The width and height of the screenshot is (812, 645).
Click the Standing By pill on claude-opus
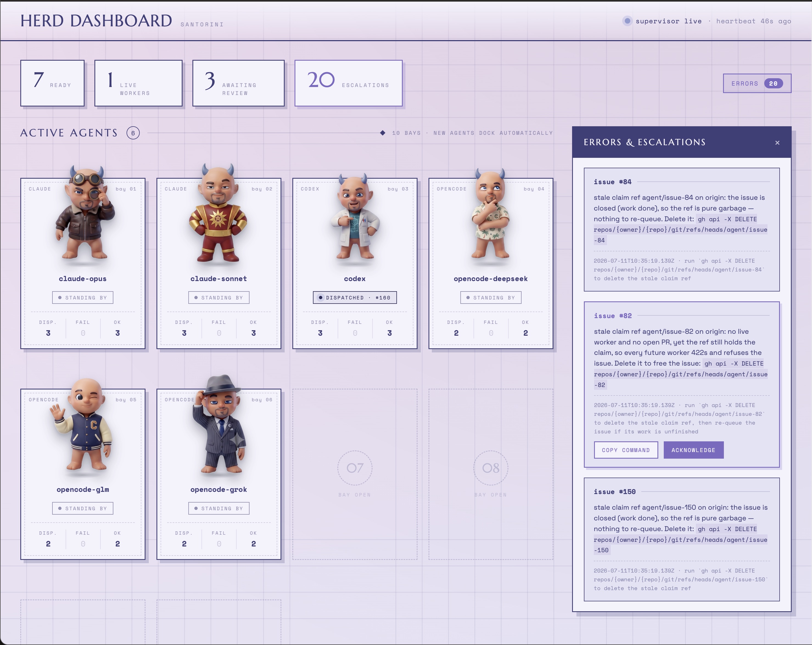pos(83,298)
